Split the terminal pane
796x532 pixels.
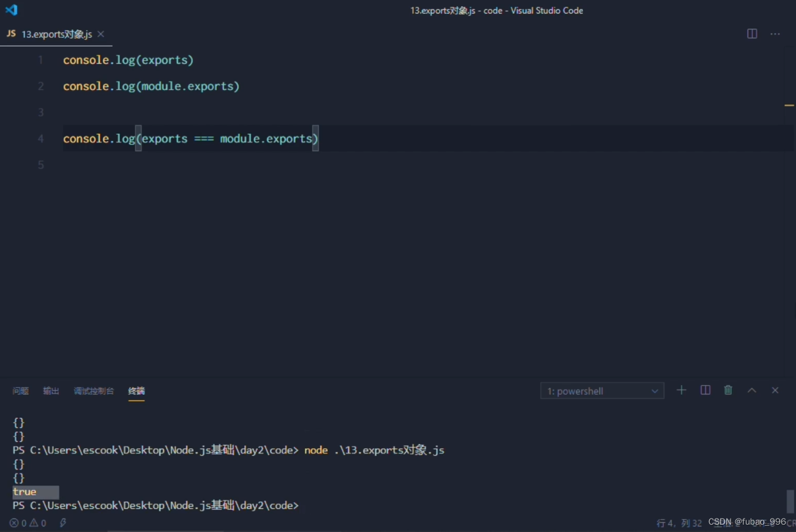[705, 390]
